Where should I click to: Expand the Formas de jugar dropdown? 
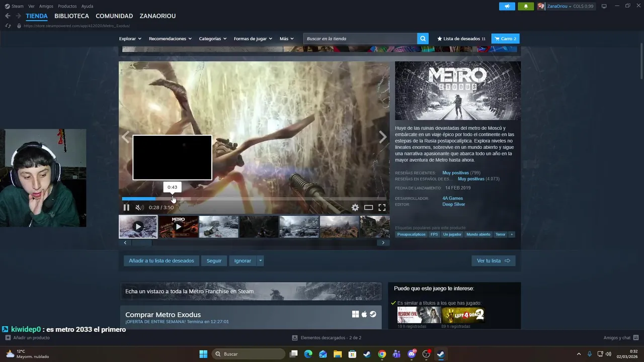pyautogui.click(x=253, y=39)
